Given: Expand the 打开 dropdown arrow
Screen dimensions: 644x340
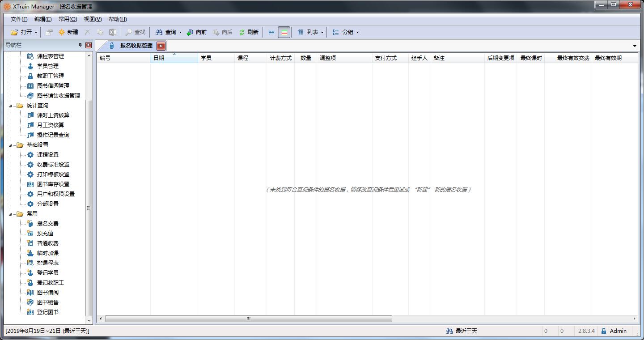Looking at the screenshot, I should pyautogui.click(x=36, y=32).
